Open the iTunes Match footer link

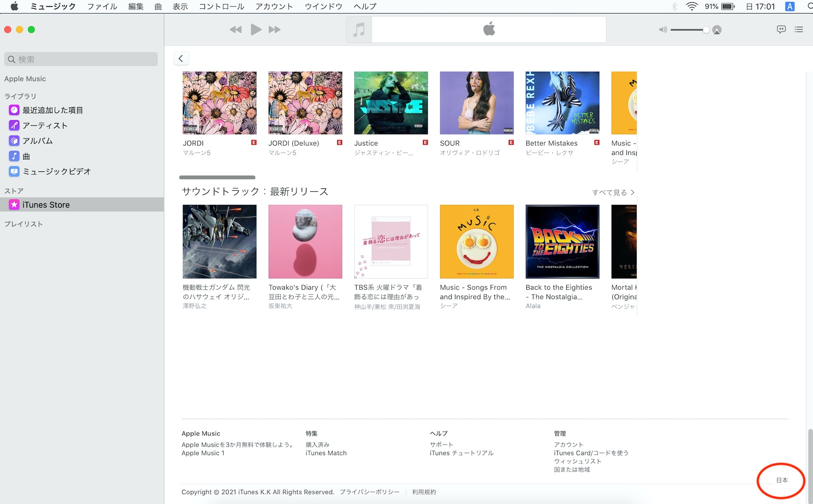pos(326,453)
